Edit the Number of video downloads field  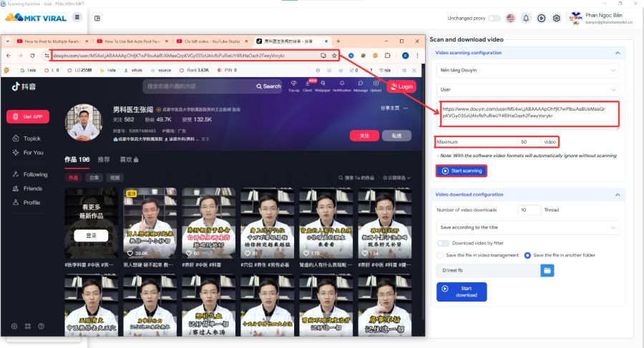point(530,210)
